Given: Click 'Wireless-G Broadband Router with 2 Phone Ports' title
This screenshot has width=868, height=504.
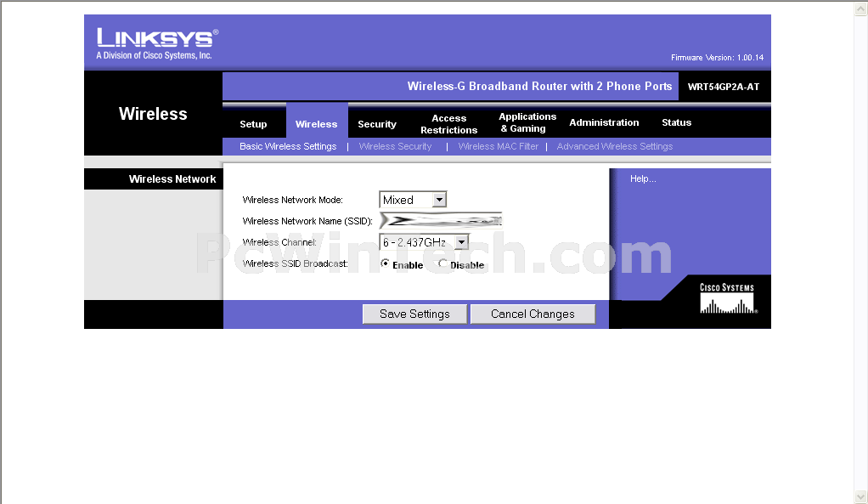Looking at the screenshot, I should click(539, 87).
